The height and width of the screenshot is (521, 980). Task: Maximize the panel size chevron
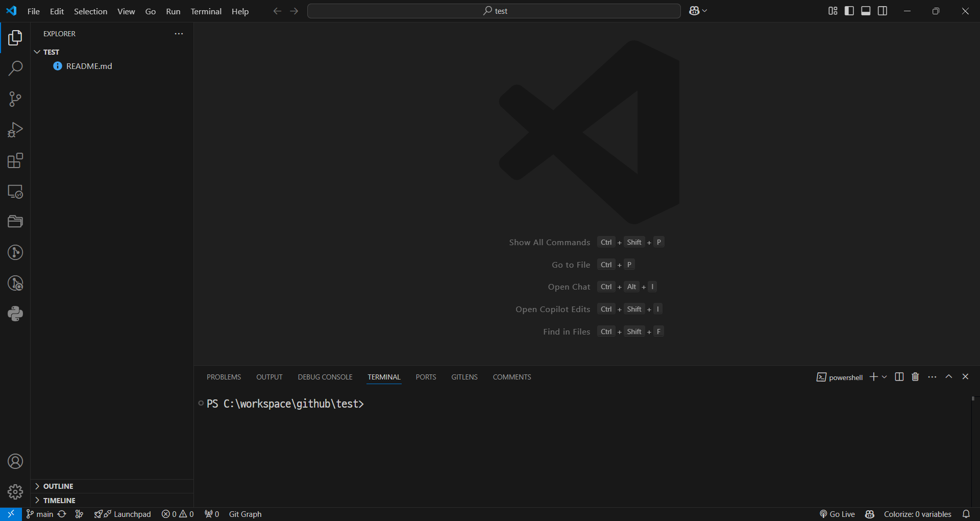coord(949,376)
